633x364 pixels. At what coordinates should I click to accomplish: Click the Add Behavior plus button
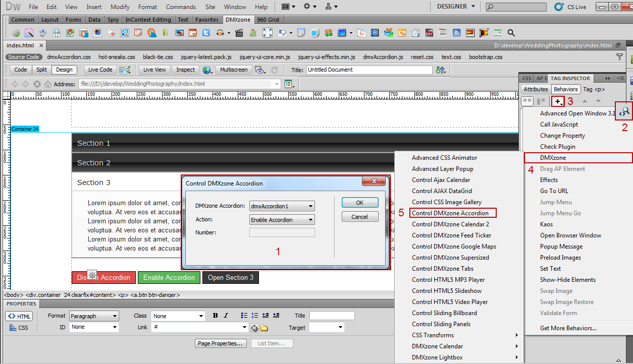click(557, 102)
